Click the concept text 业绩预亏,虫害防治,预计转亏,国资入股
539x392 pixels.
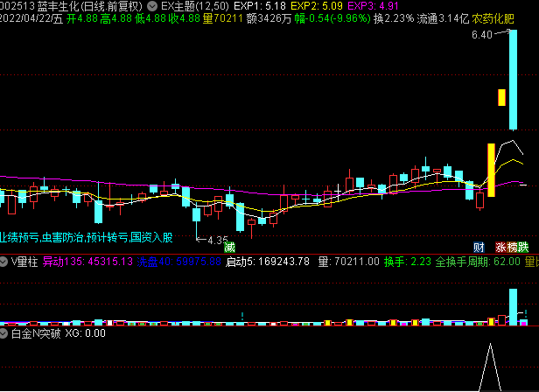(86, 237)
